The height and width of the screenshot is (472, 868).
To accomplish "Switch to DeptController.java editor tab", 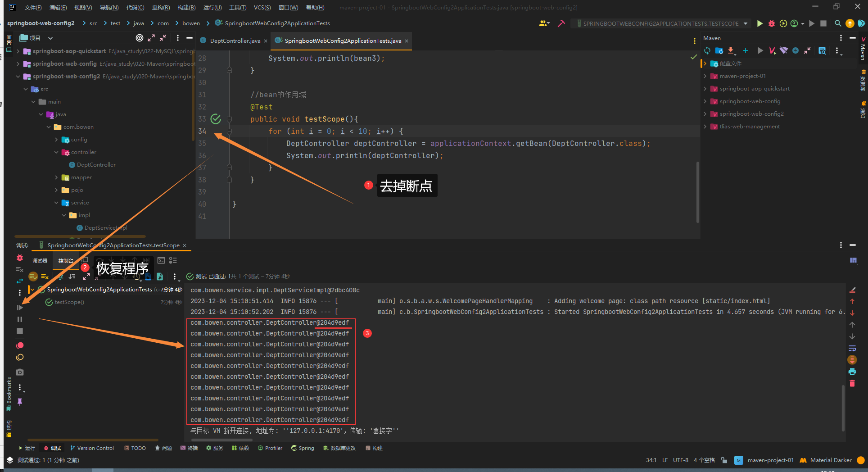I will coord(235,41).
